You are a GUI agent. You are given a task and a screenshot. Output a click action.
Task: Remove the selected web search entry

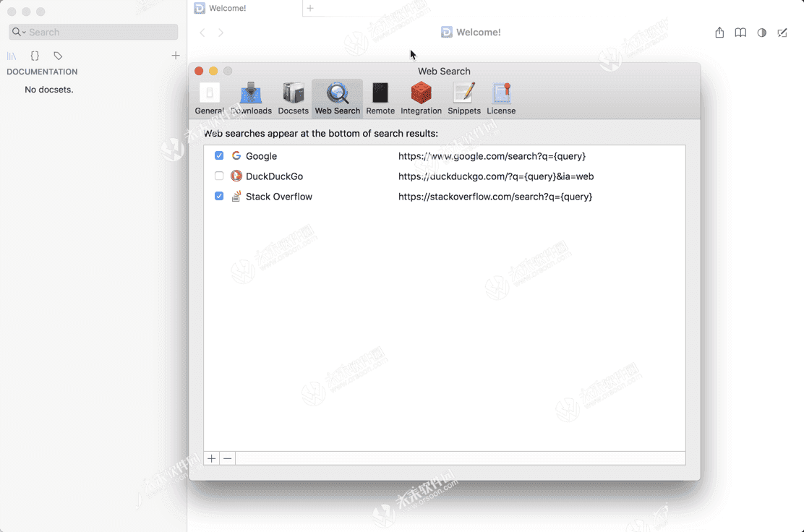[228, 458]
